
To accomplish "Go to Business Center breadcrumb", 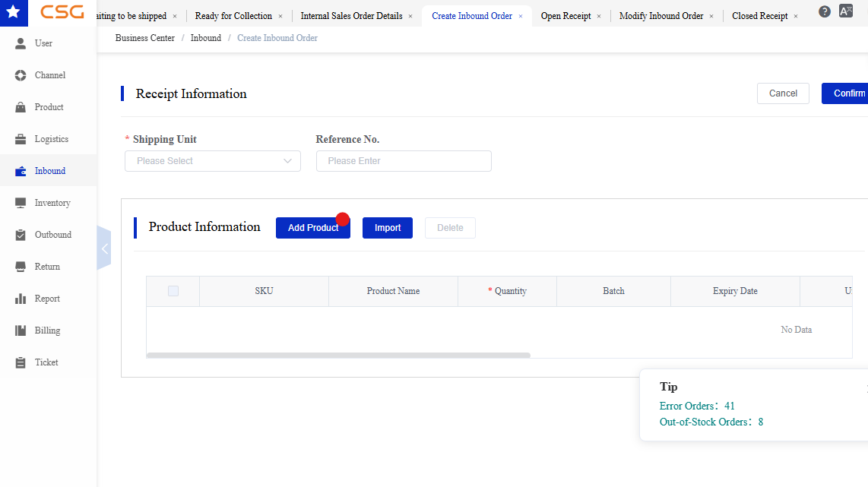I will pyautogui.click(x=145, y=38).
